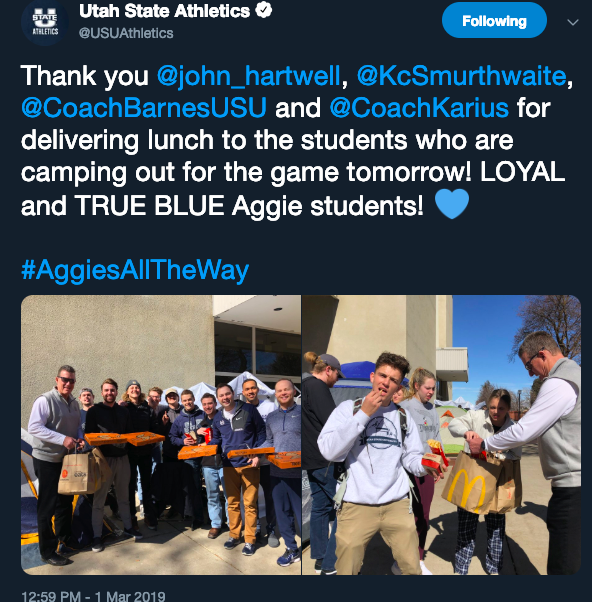Image resolution: width=592 pixels, height=602 pixels.
Task: Visit the @john_hartwell mention
Action: 248,76
